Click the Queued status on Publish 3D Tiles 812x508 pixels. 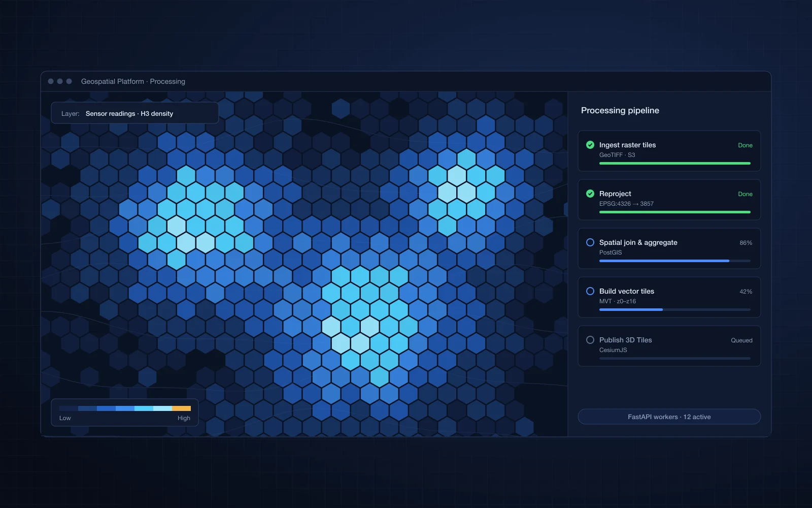741,340
